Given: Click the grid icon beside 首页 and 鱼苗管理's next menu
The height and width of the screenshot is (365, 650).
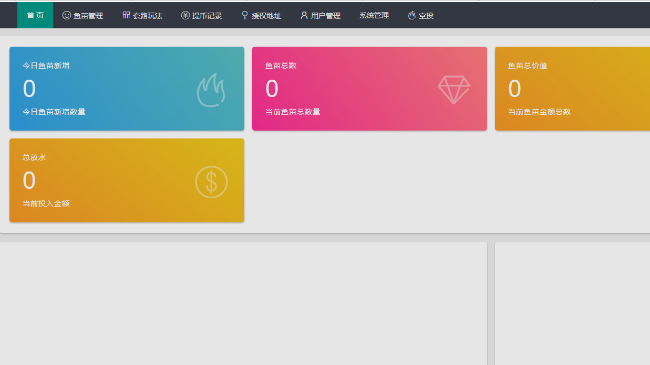Looking at the screenshot, I should (126, 15).
